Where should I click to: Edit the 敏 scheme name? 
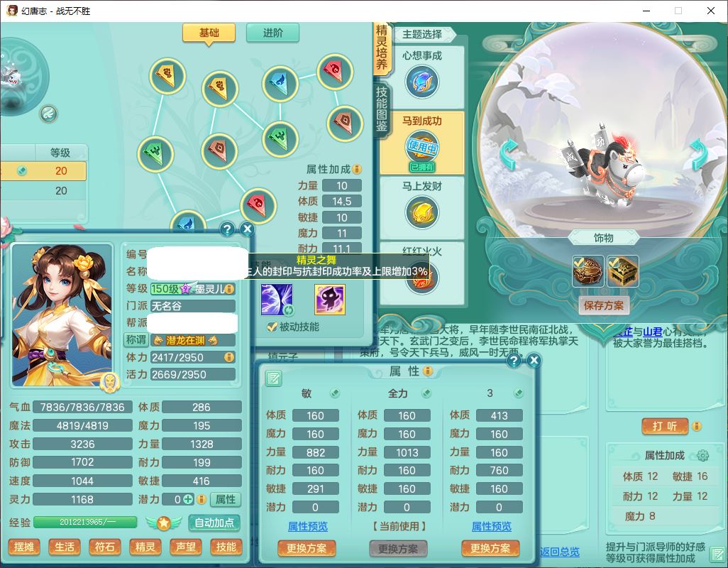click(x=334, y=393)
